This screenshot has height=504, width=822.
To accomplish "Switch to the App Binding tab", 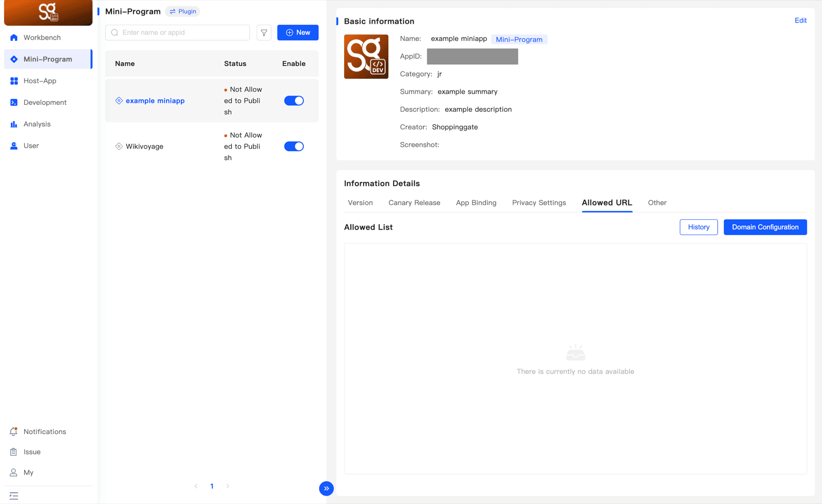I will pyautogui.click(x=476, y=202).
